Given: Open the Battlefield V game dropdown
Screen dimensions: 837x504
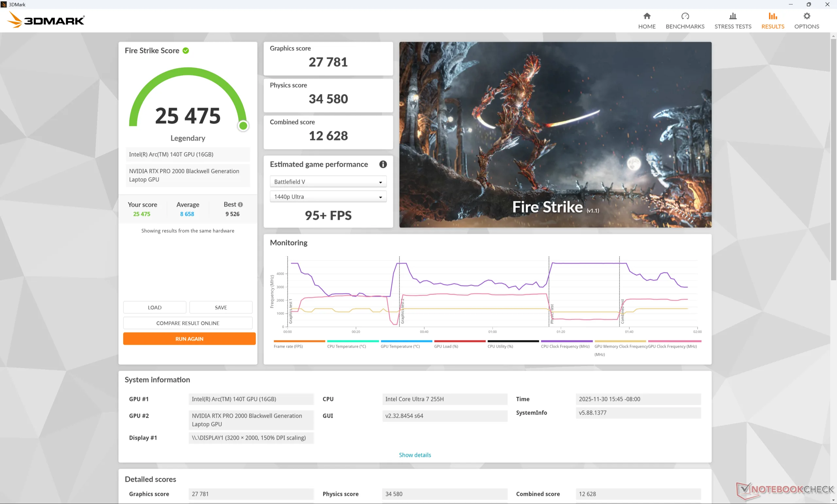Looking at the screenshot, I should (328, 182).
